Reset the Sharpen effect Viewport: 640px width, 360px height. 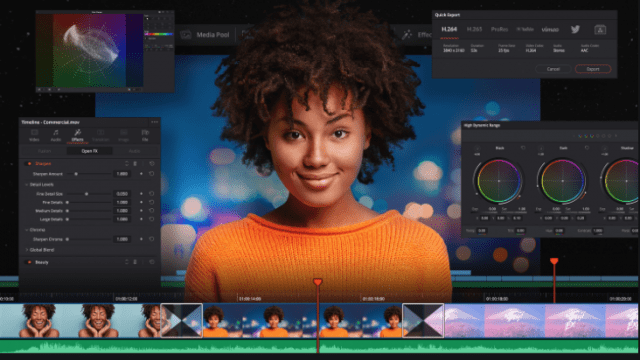click(152, 164)
